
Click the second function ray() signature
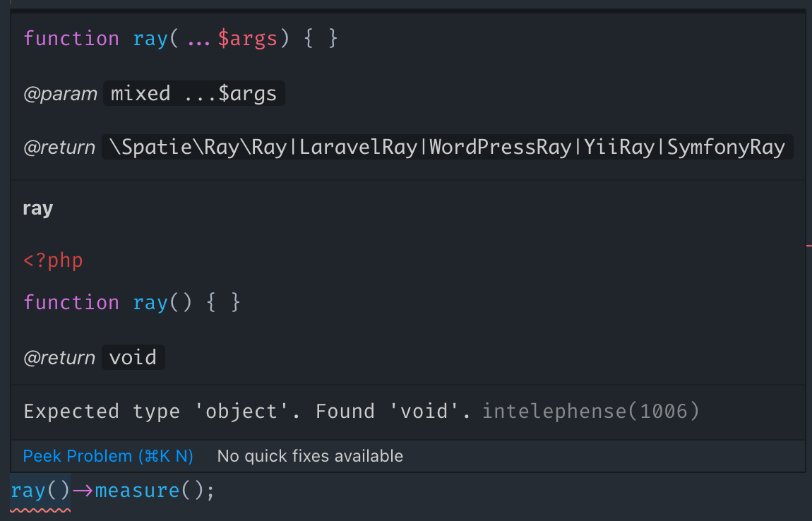pos(132,302)
